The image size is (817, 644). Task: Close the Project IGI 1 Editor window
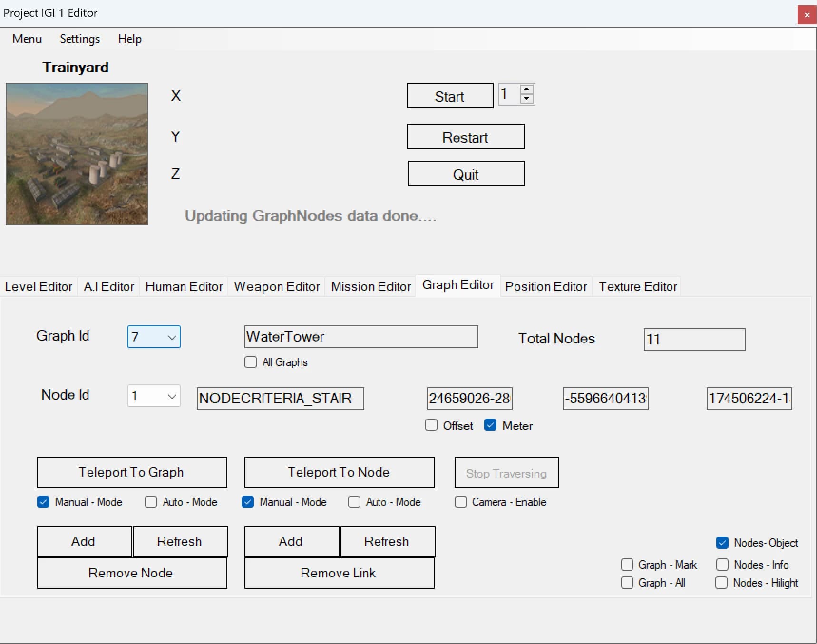pos(807,15)
